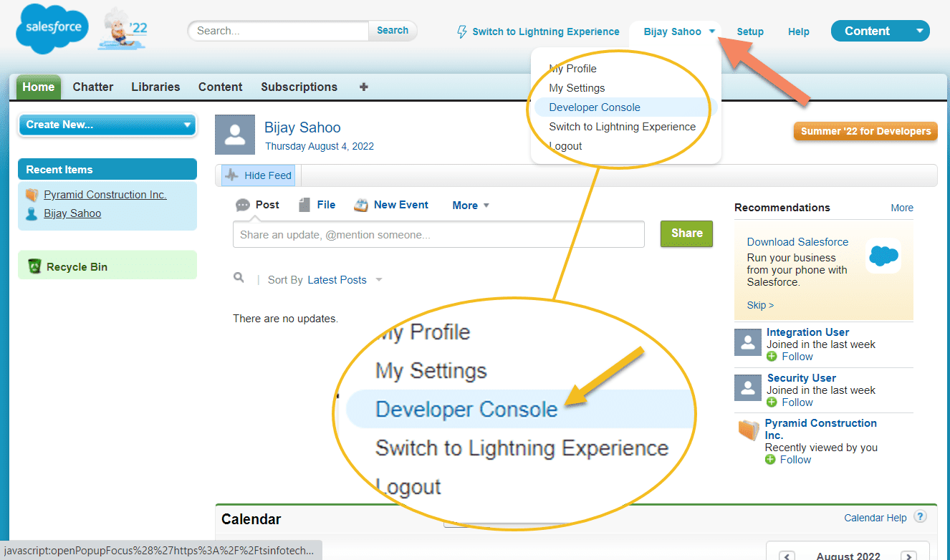The image size is (950, 560).
Task: Select Developer Console from user menu
Action: tap(595, 107)
